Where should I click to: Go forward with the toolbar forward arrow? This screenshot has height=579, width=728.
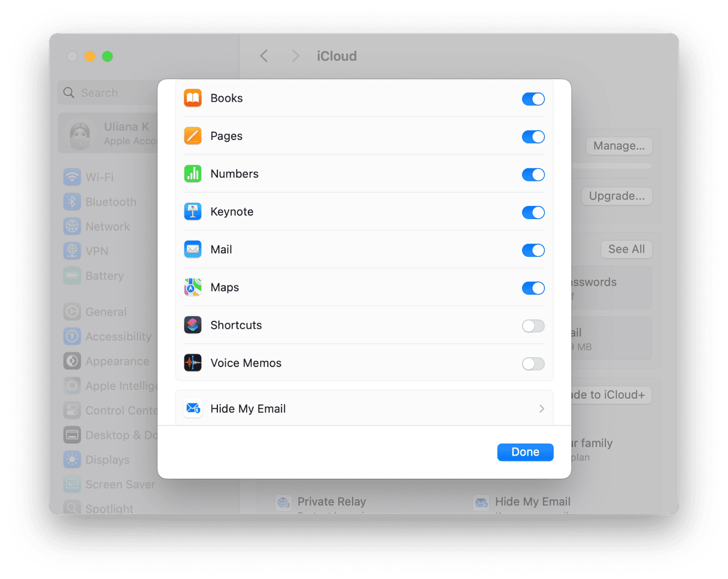coord(295,56)
